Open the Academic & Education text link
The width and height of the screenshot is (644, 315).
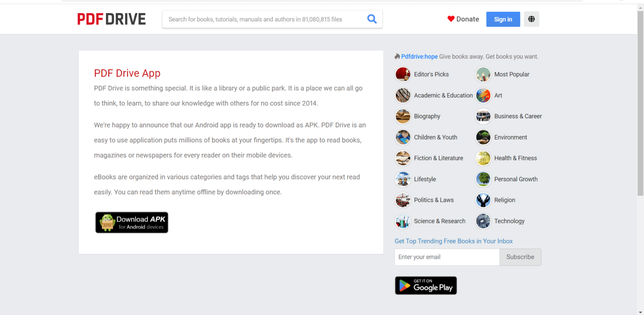tap(443, 96)
